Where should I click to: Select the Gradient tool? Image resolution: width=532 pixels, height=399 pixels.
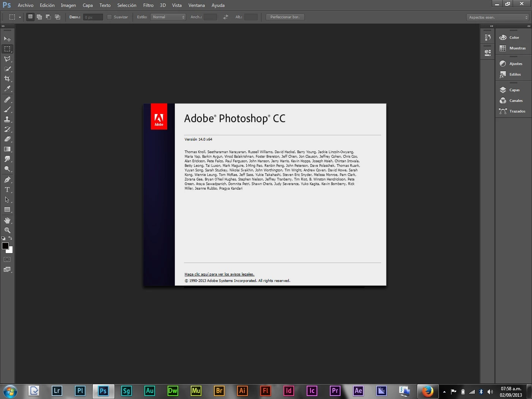click(7, 149)
